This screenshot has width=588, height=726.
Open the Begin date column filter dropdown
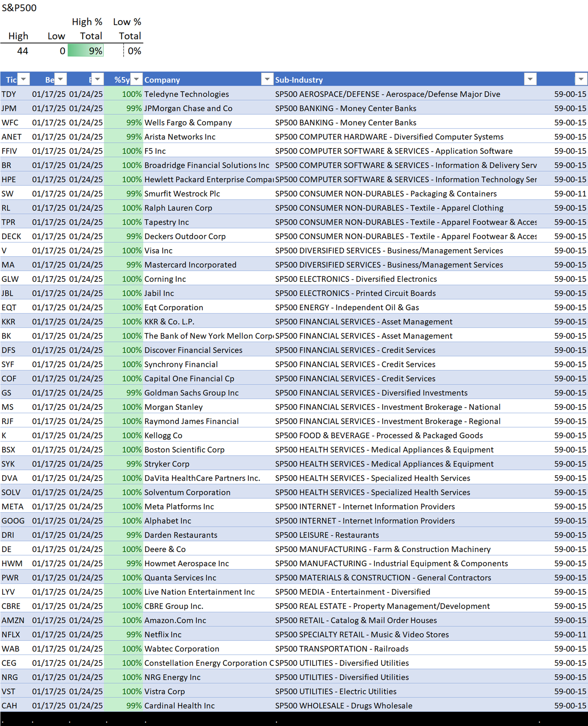(60, 79)
